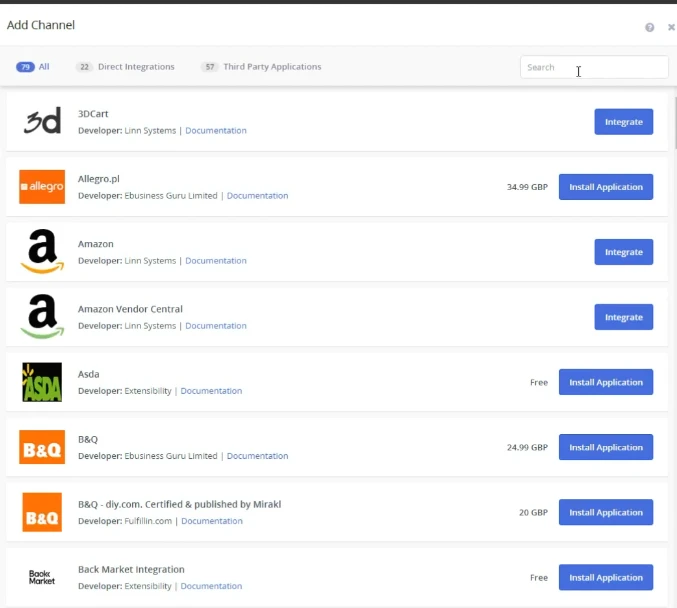Open the help question mark icon
This screenshot has height=608, width=677.
coord(649,27)
